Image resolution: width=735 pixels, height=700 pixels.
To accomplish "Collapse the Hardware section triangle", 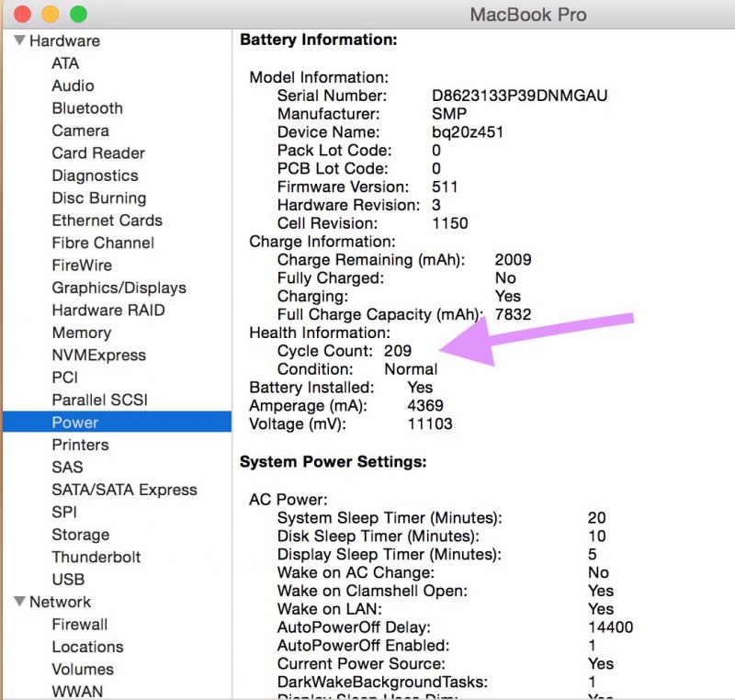I will pos(19,40).
